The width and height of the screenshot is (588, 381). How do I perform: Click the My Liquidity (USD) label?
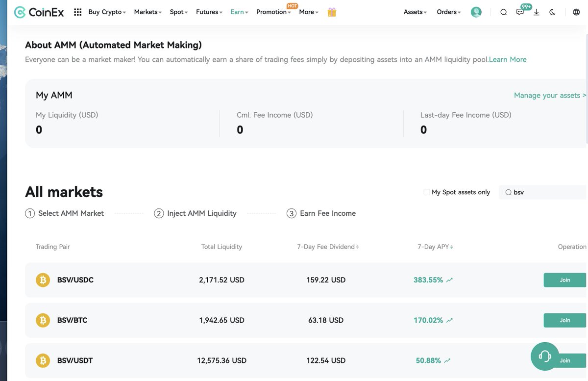click(x=67, y=115)
